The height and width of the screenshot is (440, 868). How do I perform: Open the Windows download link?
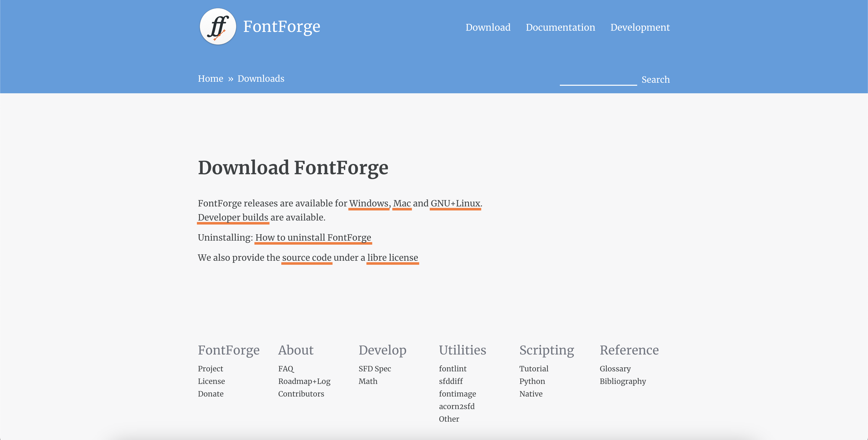click(369, 203)
